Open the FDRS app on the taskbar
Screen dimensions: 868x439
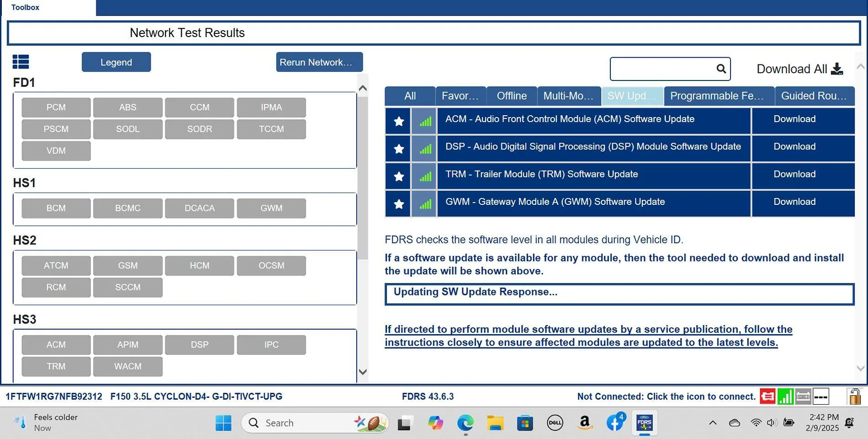(645, 423)
